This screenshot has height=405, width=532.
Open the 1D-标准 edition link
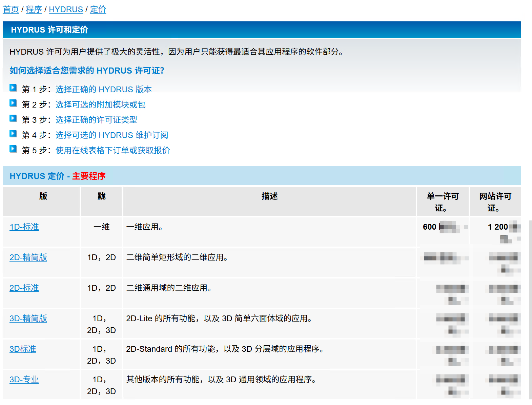(x=24, y=227)
